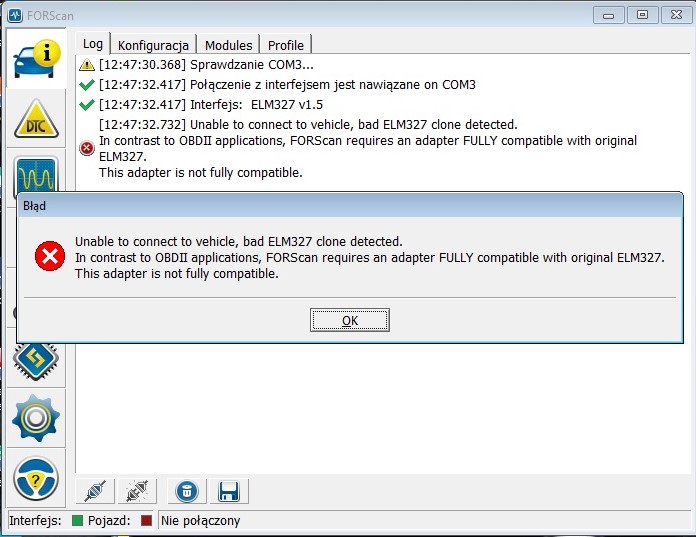Click the red Pojazd status indicator
The image size is (696, 537).
[147, 521]
